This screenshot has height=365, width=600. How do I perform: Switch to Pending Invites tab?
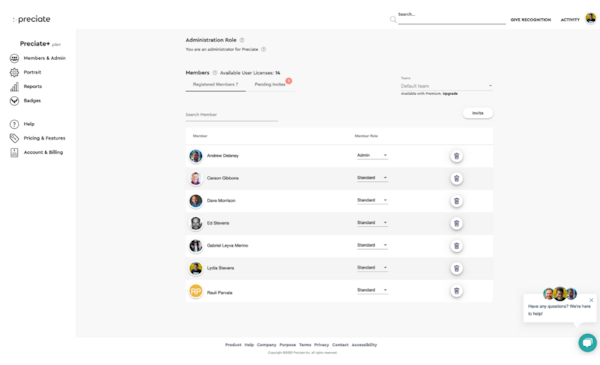[x=270, y=84]
